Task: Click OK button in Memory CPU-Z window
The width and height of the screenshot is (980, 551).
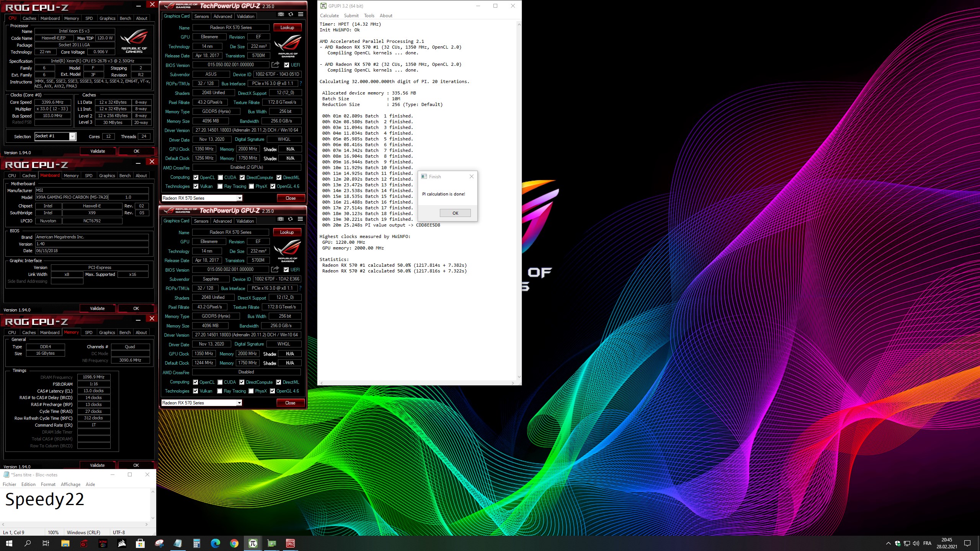Action: [136, 465]
